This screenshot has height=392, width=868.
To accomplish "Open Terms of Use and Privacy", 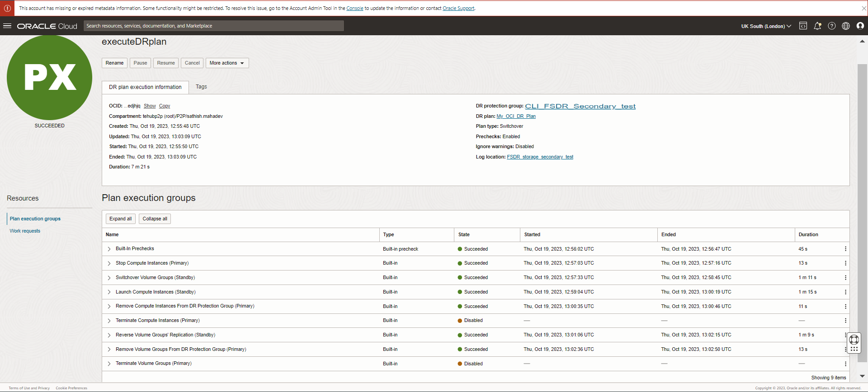I will pos(29,388).
